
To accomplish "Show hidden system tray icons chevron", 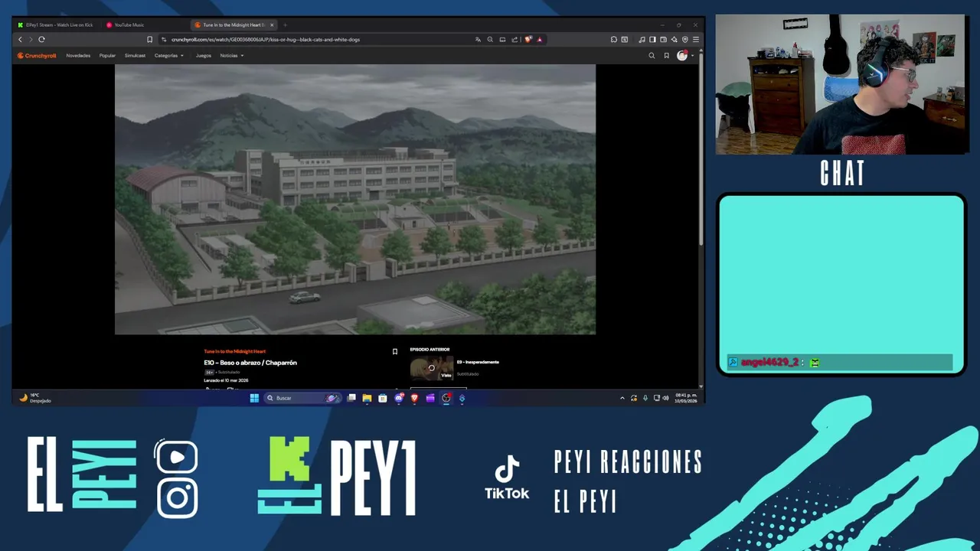I will (x=622, y=398).
